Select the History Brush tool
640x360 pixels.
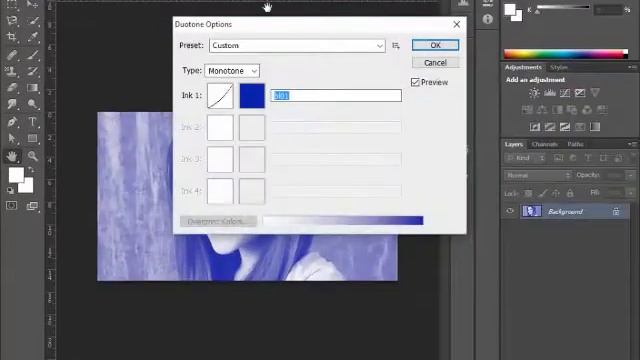[33, 71]
